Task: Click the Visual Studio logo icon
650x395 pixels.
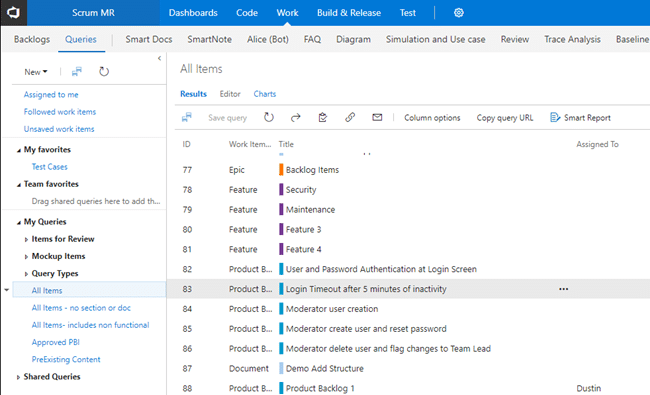Action: [x=13, y=13]
